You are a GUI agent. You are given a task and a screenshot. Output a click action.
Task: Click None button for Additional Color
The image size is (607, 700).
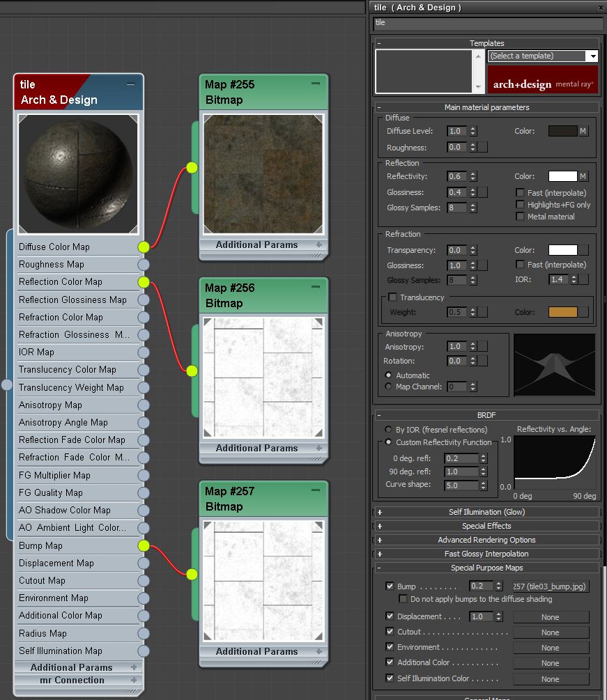click(x=551, y=663)
